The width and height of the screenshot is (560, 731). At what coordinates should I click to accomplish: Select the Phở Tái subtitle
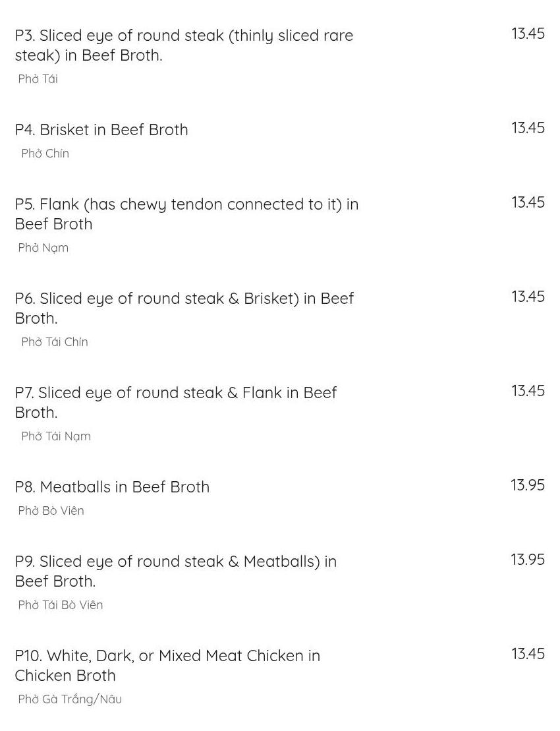[38, 79]
